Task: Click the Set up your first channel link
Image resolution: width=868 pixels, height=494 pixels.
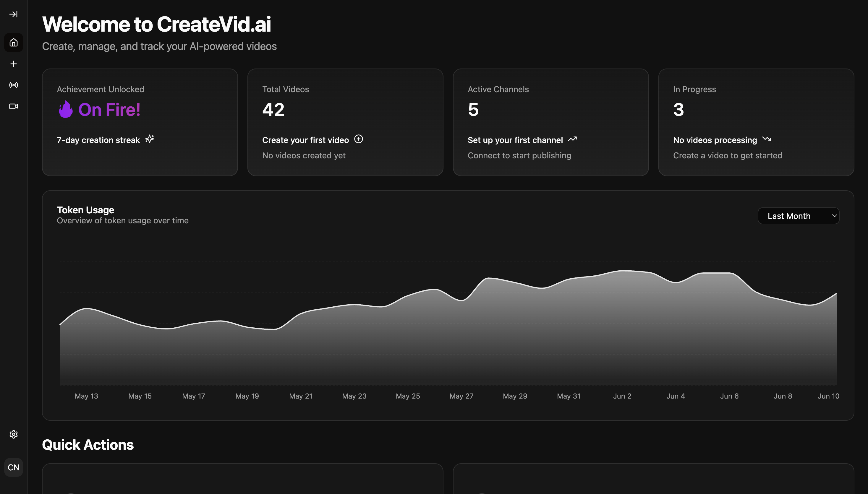Action: (x=515, y=140)
